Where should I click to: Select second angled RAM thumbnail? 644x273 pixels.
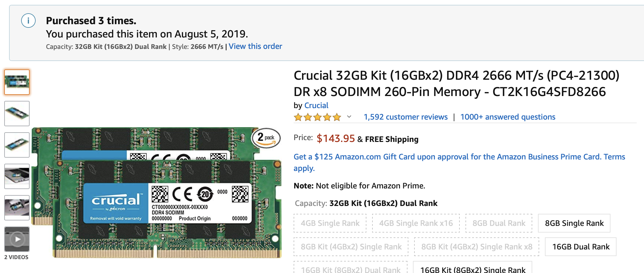[x=17, y=114]
